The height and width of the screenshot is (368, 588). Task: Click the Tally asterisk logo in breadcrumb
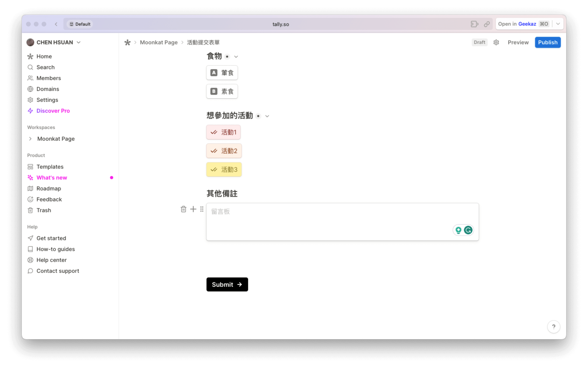127,42
